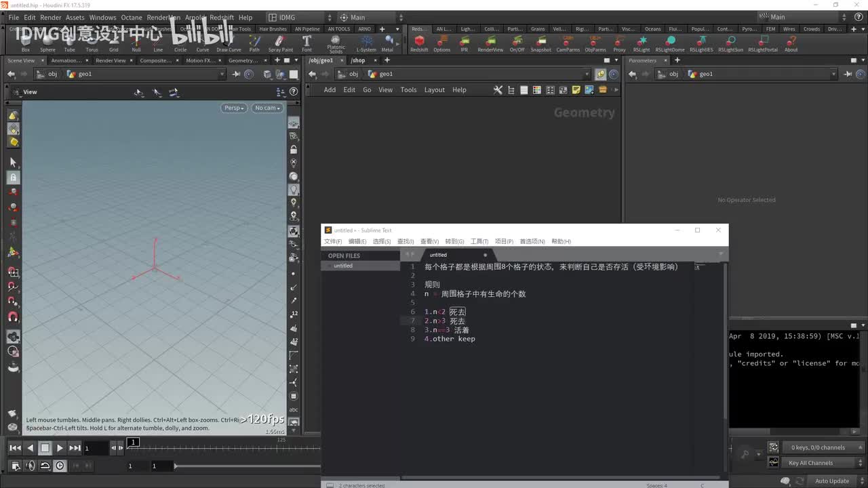Open the No cam camera dropdown

tap(267, 108)
